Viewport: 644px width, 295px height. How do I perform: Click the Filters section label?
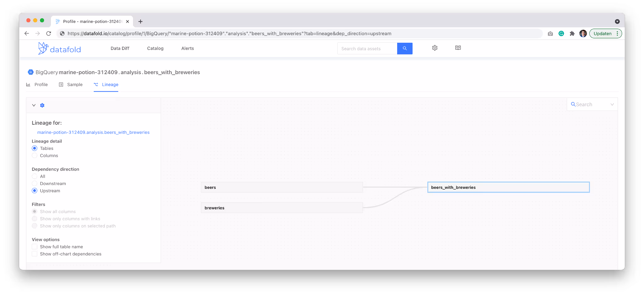pyautogui.click(x=38, y=204)
